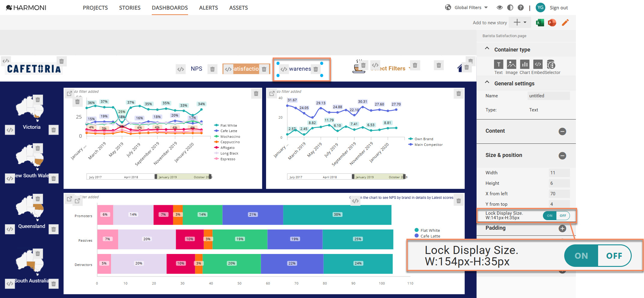This screenshot has width=644, height=298.
Task: Open the help question mark icon
Action: [521, 7]
